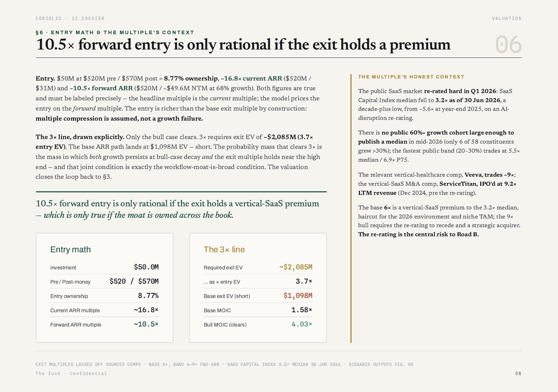Image resolution: width=558 pixels, height=392 pixels.
Task: Click the Pre / Post-money row label
Action: pos(70,282)
